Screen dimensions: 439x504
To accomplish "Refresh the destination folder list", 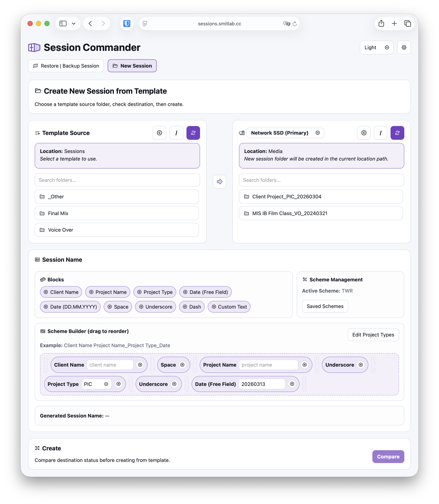I will (397, 133).
